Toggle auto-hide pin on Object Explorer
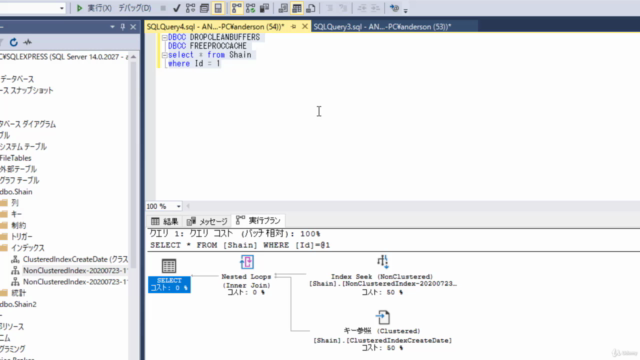The image size is (640, 360). (x=123, y=27)
